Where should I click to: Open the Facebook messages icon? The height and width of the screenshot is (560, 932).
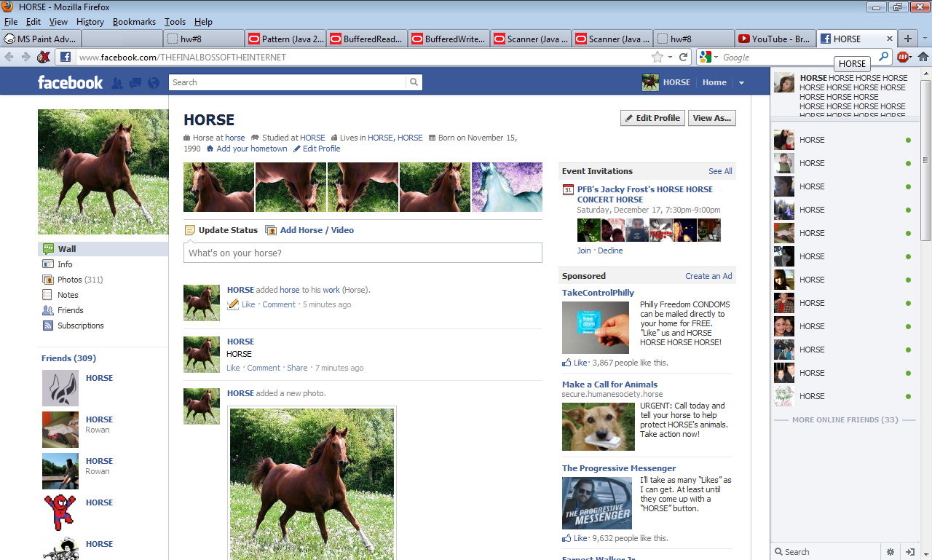point(135,83)
